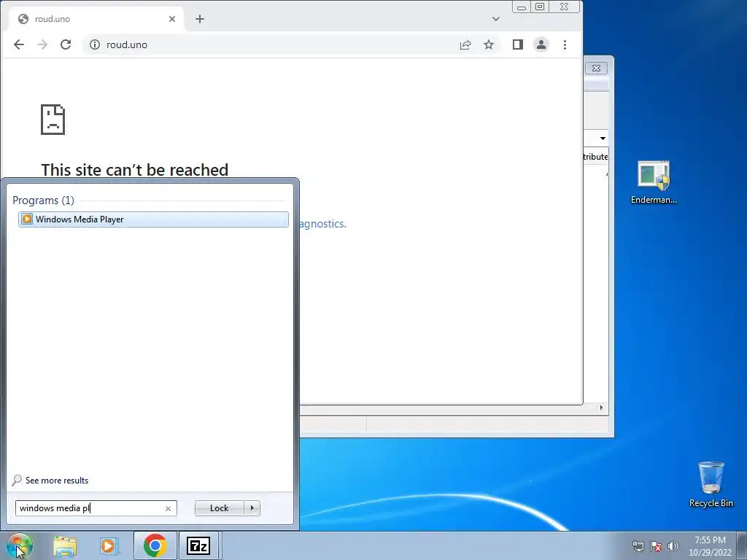Image resolution: width=747 pixels, height=560 pixels.
Task: Clear the Start menu search box
Action: point(168,508)
